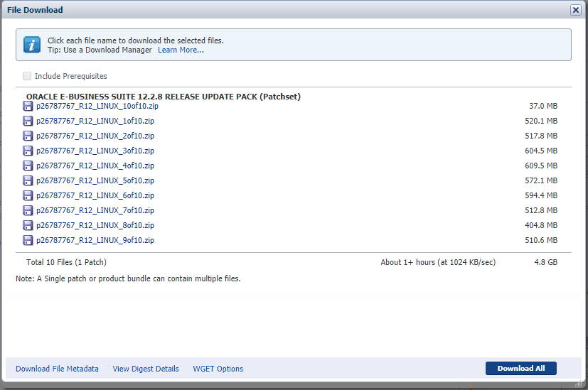This screenshot has width=588, height=390.
Task: Click the 609.5 MB size value
Action: pos(541,166)
